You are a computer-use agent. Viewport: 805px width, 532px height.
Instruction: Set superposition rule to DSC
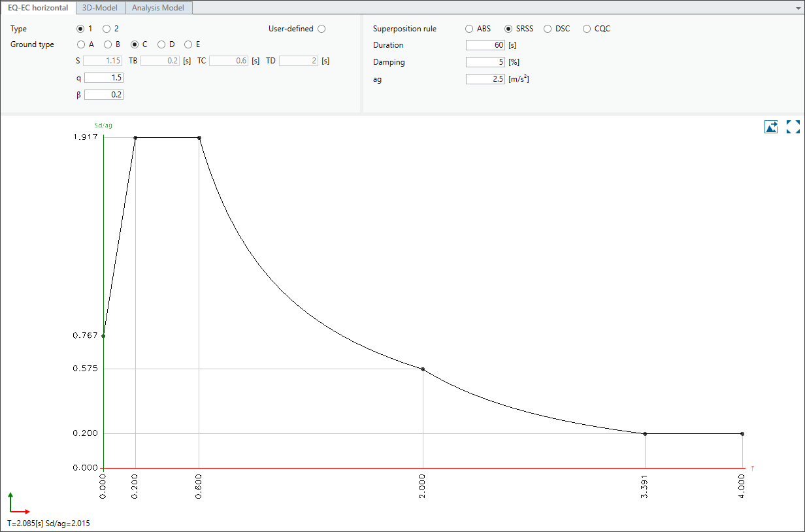click(548, 29)
